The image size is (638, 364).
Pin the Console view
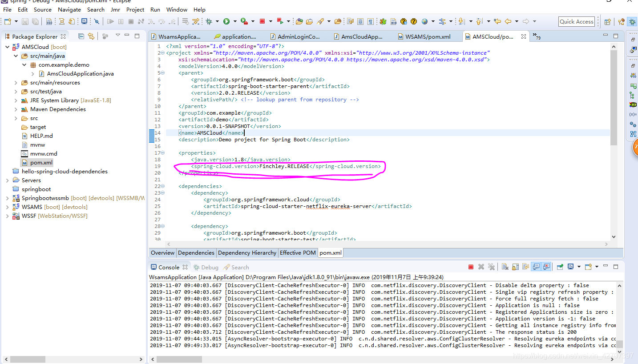[x=560, y=267]
